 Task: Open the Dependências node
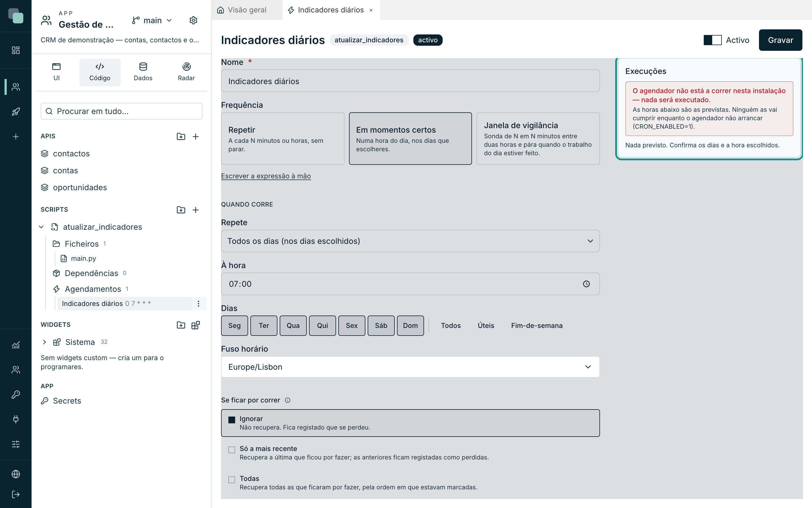click(91, 273)
